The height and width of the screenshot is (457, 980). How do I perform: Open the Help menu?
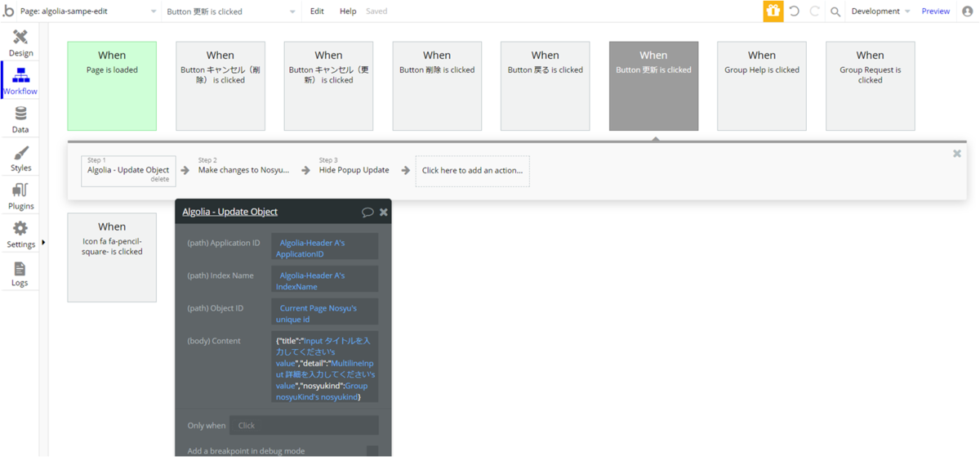coord(348,11)
